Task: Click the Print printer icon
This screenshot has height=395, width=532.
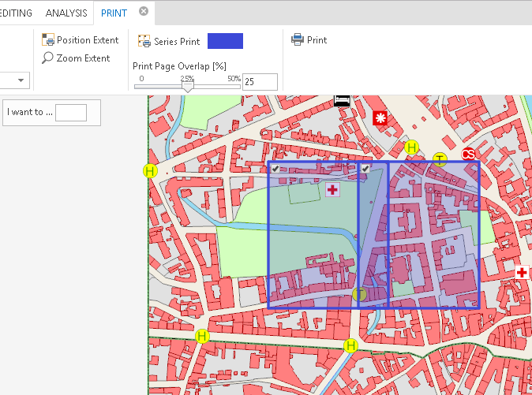Action: (x=298, y=39)
